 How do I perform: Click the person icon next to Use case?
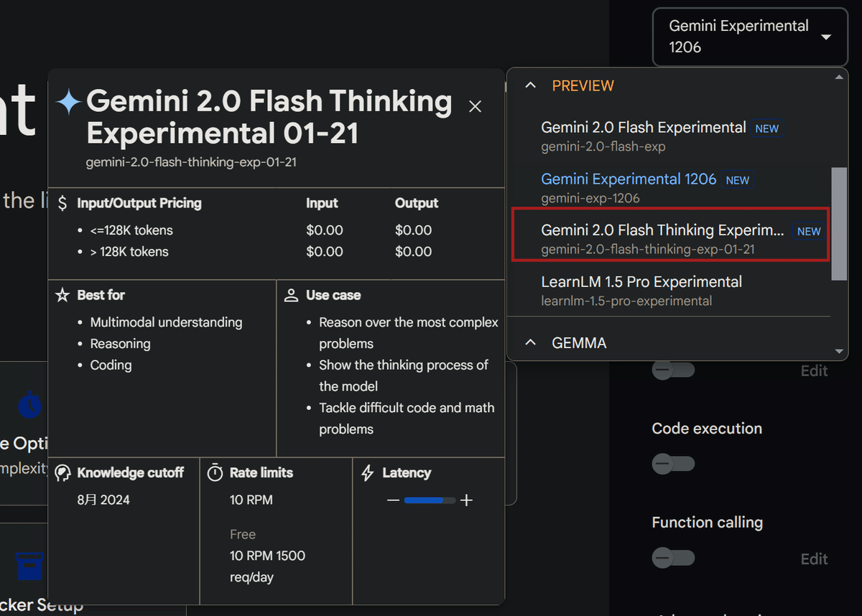click(x=291, y=294)
